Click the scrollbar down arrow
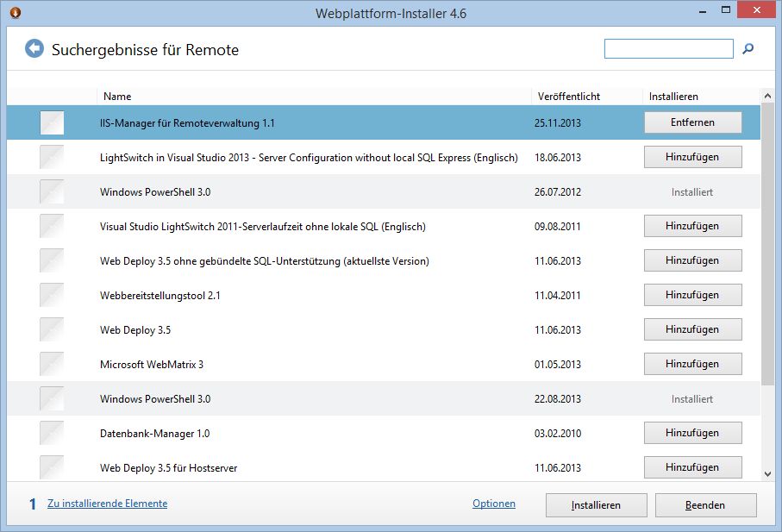Screen dimensions: 782x532 click(767, 473)
